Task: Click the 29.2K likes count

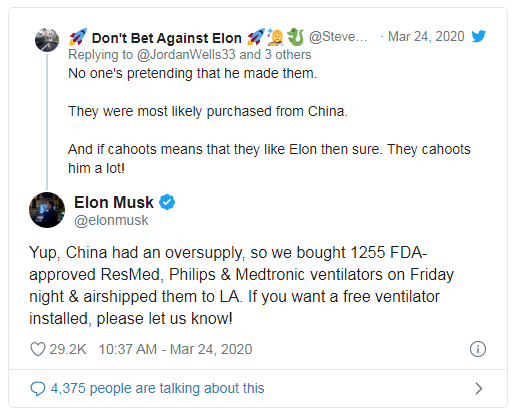Action: click(x=68, y=349)
